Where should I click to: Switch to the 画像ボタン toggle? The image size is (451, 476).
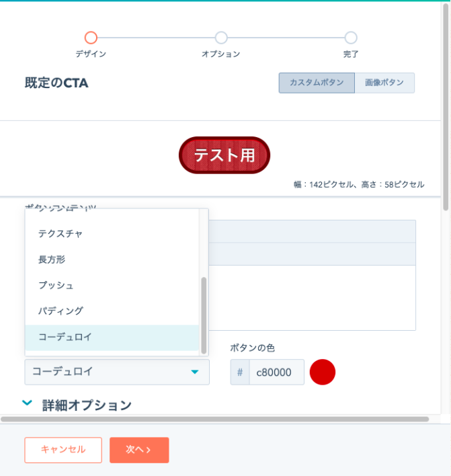[x=384, y=83]
